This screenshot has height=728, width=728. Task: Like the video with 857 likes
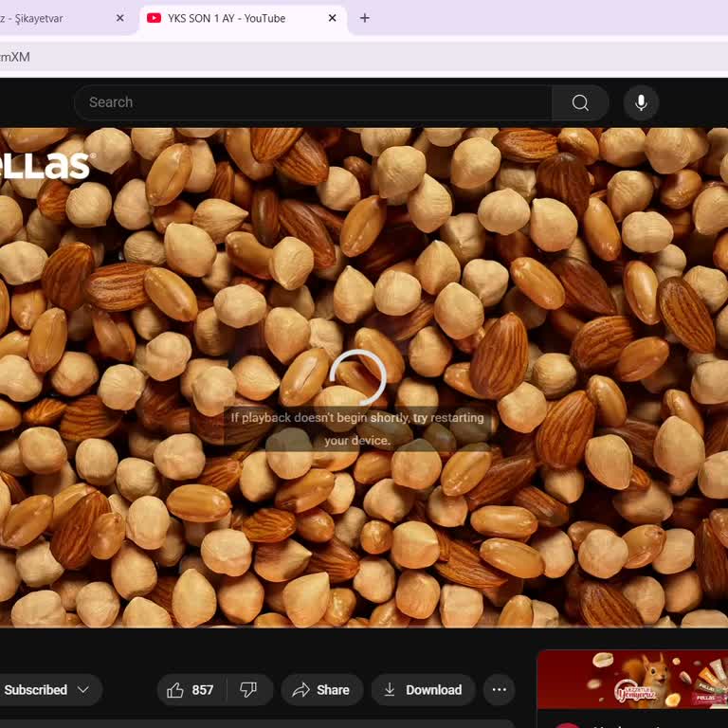point(191,690)
